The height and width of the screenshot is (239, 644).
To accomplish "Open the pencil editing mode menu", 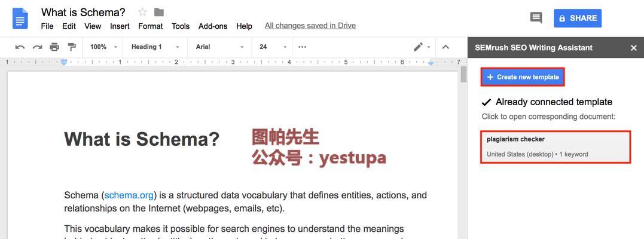I will [x=422, y=47].
